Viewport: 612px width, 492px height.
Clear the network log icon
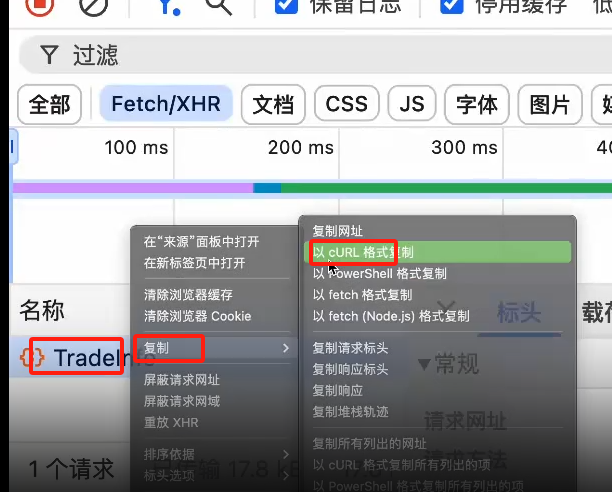coord(93,5)
